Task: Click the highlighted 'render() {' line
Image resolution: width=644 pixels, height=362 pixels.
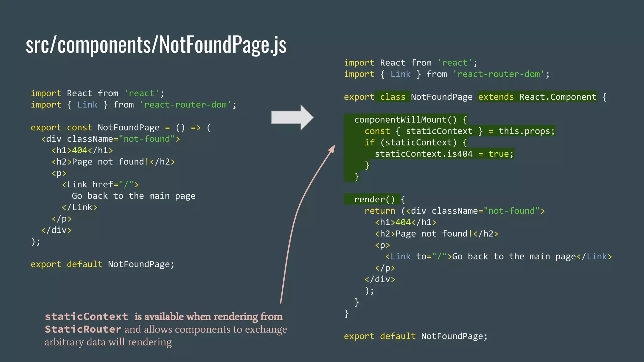Action: pyautogui.click(x=380, y=199)
